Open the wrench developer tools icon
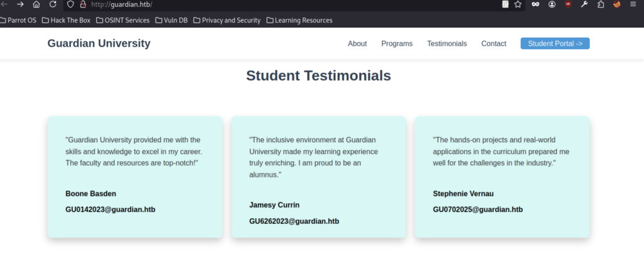Viewport: 644px width, 278px height. [x=584, y=4]
